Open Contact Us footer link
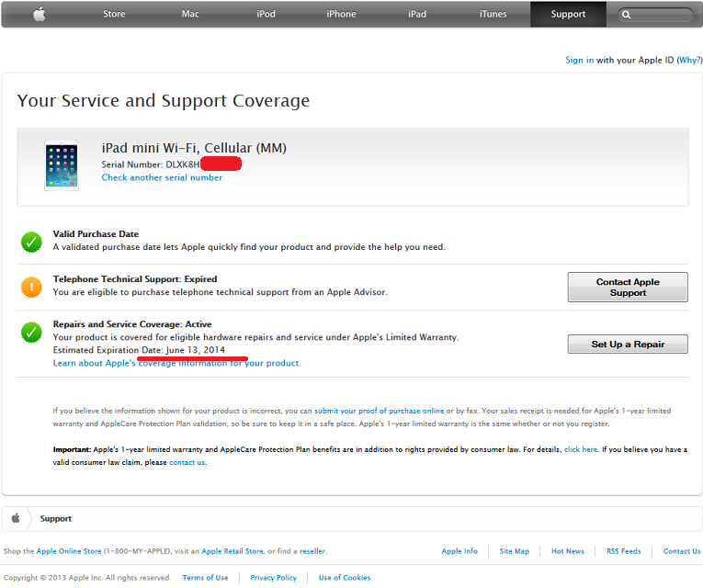The height and width of the screenshot is (588, 703). 682,551
